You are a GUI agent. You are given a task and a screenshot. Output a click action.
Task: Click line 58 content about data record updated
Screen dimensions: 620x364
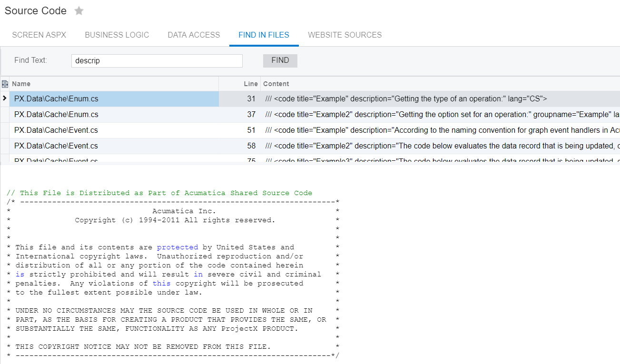click(440, 146)
